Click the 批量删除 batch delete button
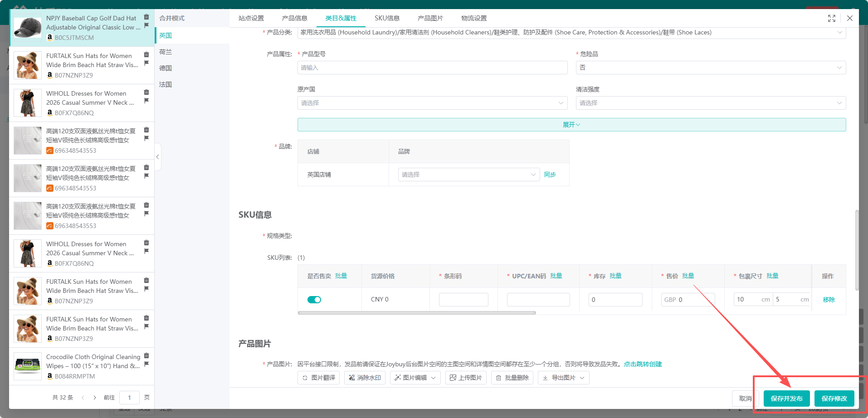Screen dimensions: 868x418 512,378
